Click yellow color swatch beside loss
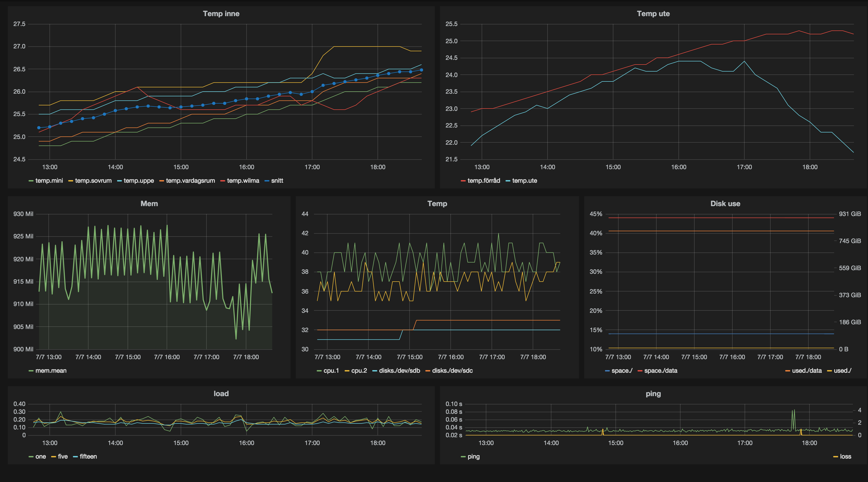This screenshot has height=482, width=868. 835,457
